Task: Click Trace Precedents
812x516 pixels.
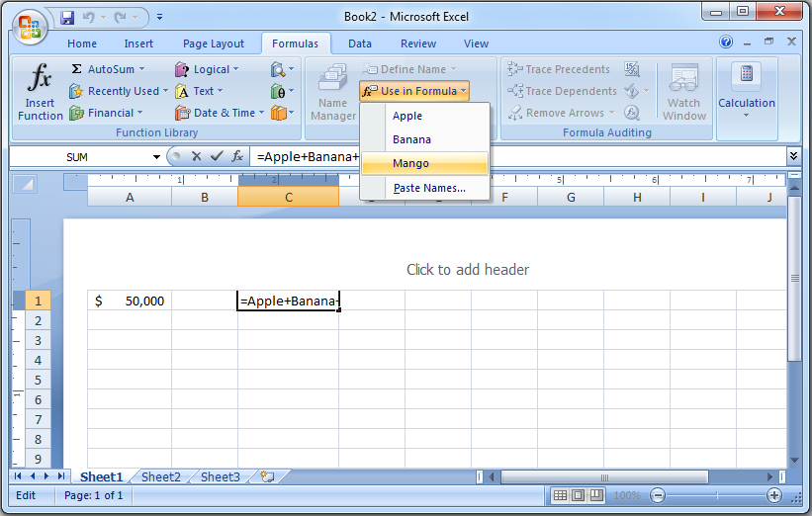Action: (559, 69)
